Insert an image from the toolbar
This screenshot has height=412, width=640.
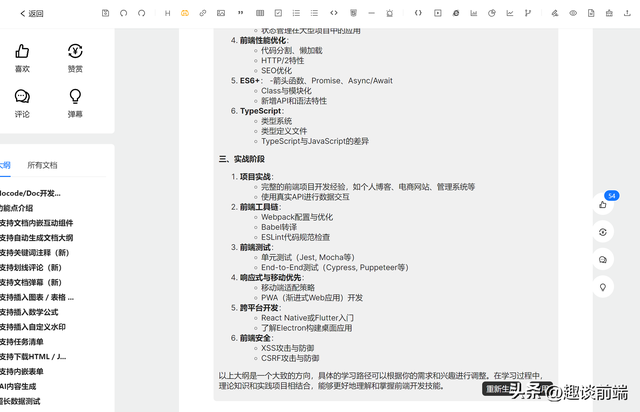(221, 13)
